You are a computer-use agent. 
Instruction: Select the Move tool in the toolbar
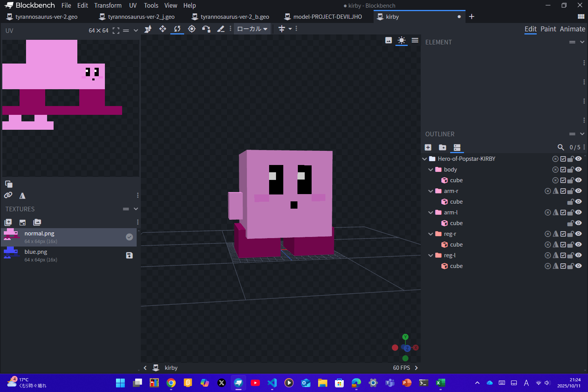[x=163, y=29]
